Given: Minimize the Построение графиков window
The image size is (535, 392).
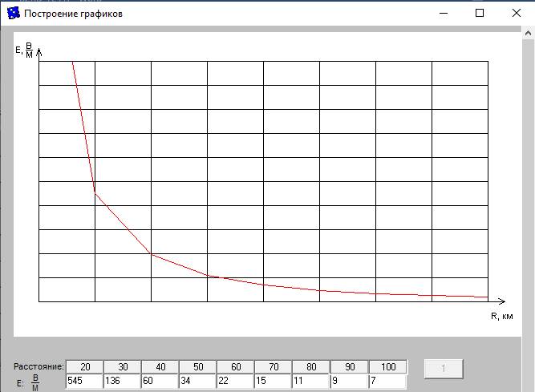Looking at the screenshot, I should [x=444, y=13].
